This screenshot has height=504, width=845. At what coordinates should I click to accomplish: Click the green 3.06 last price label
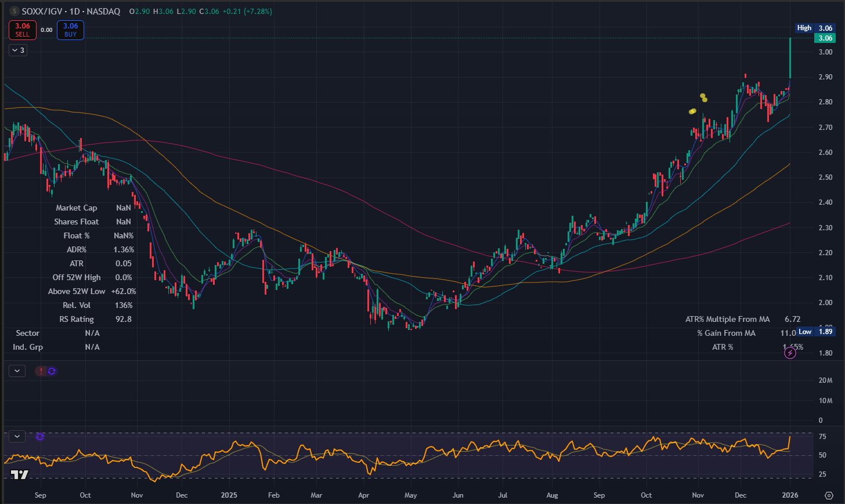click(x=825, y=38)
